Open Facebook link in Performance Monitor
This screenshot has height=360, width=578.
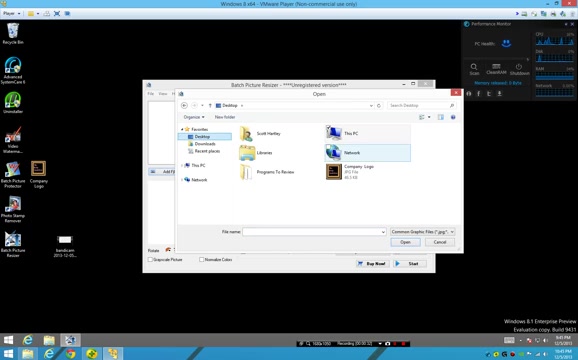click(478, 94)
